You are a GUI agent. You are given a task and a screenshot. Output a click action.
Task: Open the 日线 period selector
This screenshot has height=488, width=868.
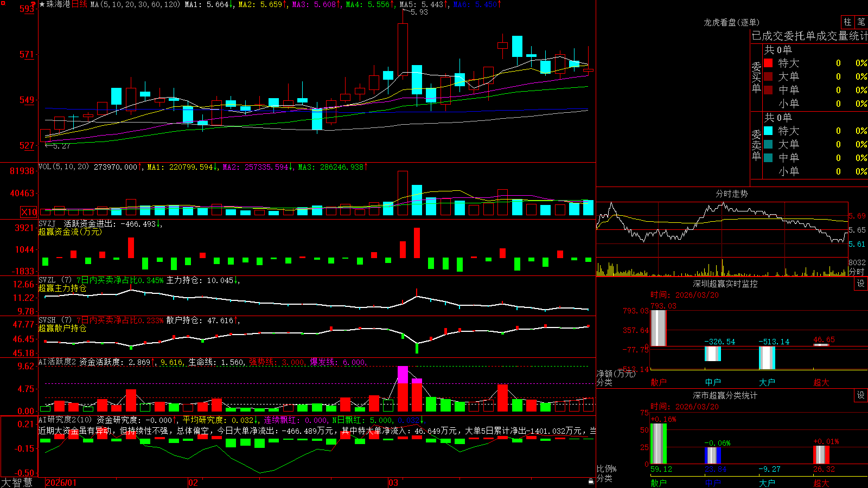(x=79, y=4)
